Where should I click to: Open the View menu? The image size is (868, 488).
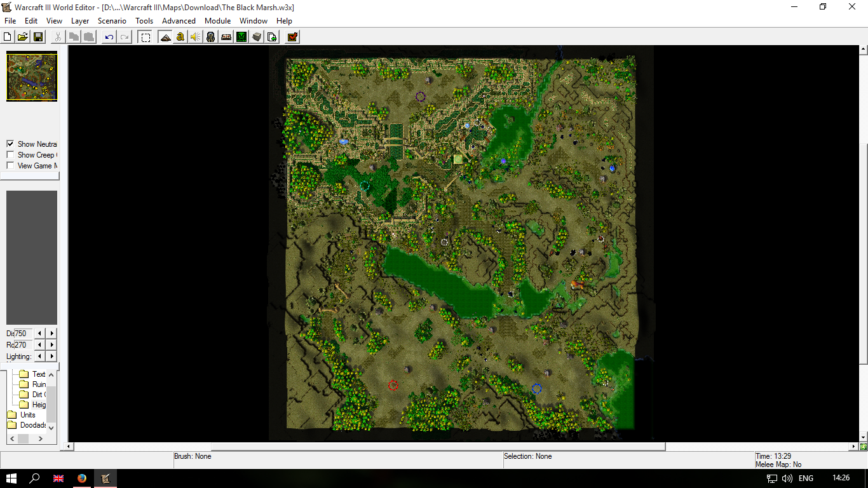click(x=54, y=21)
